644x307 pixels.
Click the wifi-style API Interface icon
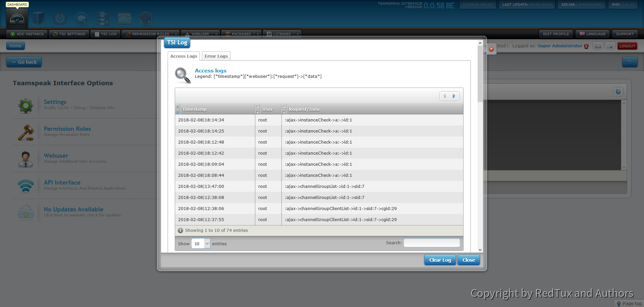[x=26, y=186]
